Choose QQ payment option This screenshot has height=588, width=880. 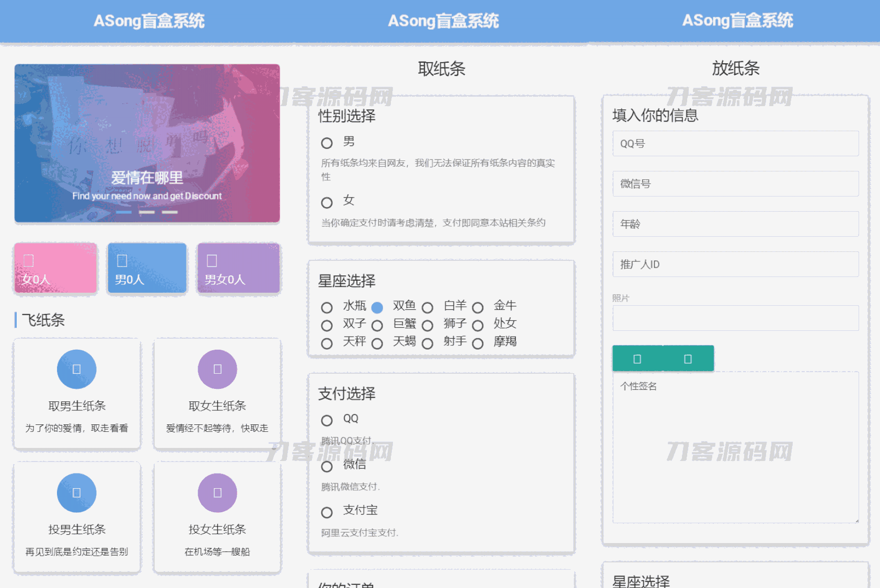327,421
